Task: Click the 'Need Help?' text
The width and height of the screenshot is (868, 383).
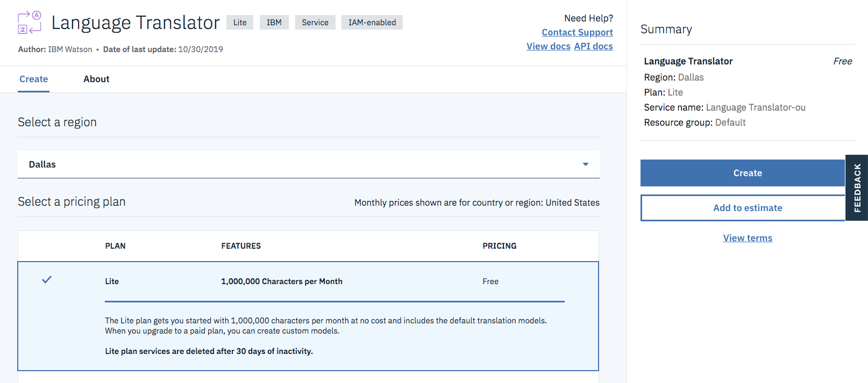Action: click(x=589, y=18)
